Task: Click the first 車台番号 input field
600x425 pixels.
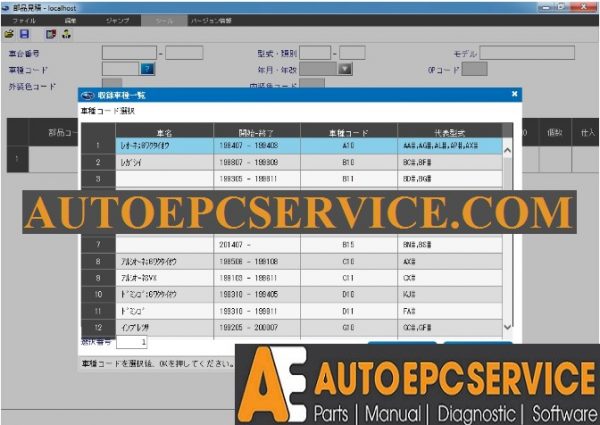Action: tap(129, 53)
